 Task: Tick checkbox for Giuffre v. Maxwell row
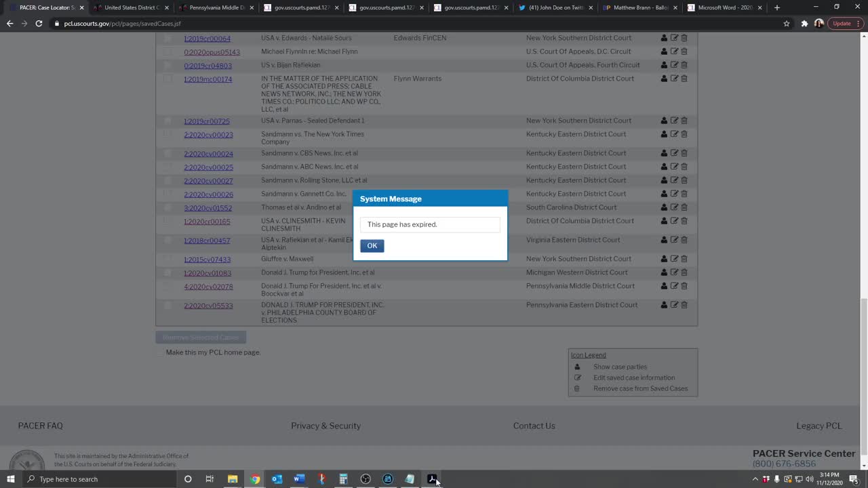point(167,259)
